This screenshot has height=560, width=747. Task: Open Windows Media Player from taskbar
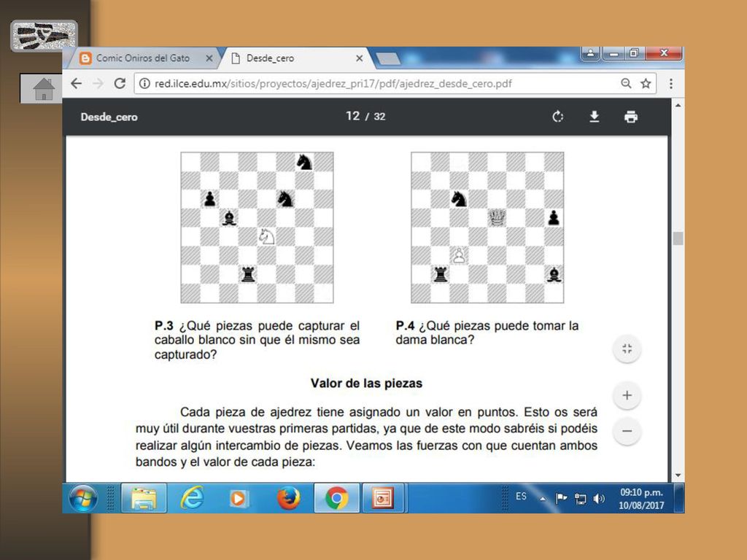pyautogui.click(x=239, y=499)
